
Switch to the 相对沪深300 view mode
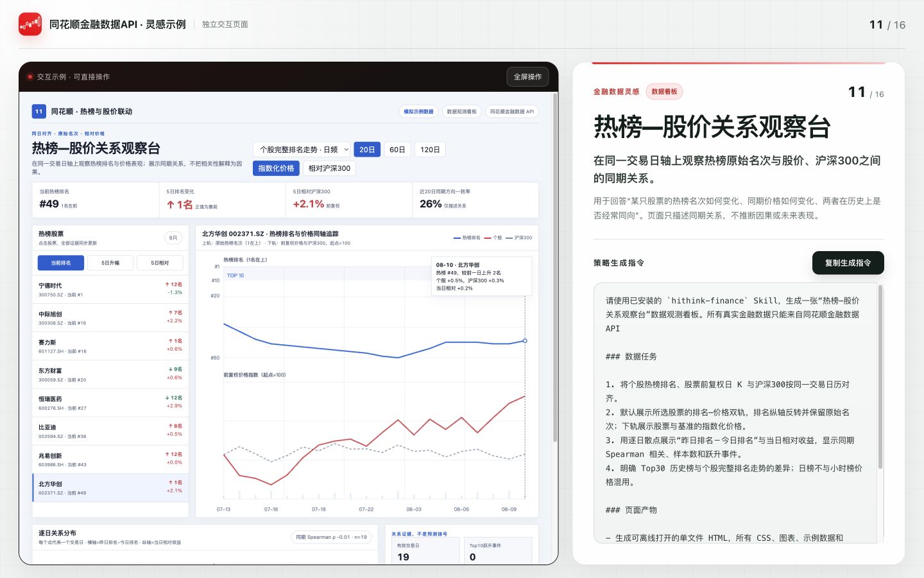(x=329, y=168)
